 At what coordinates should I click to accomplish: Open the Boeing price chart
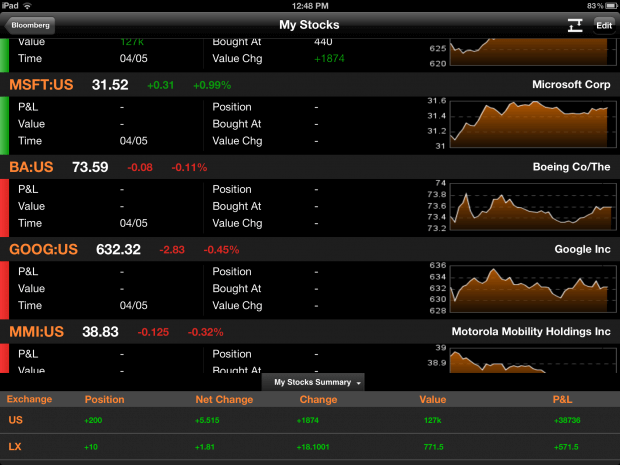tap(533, 206)
